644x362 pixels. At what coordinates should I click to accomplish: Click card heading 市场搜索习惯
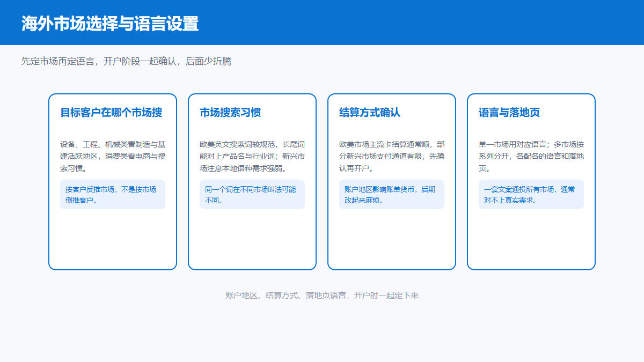pyautogui.click(x=230, y=113)
